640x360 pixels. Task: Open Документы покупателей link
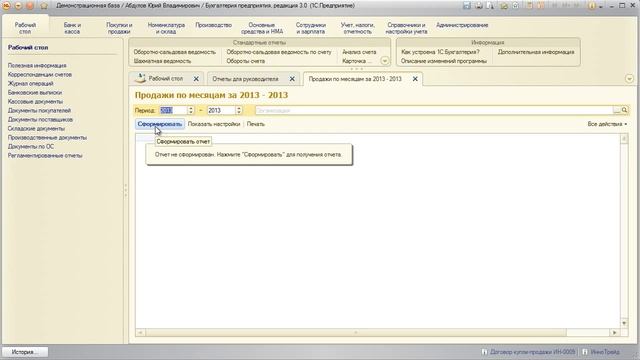pyautogui.click(x=39, y=110)
